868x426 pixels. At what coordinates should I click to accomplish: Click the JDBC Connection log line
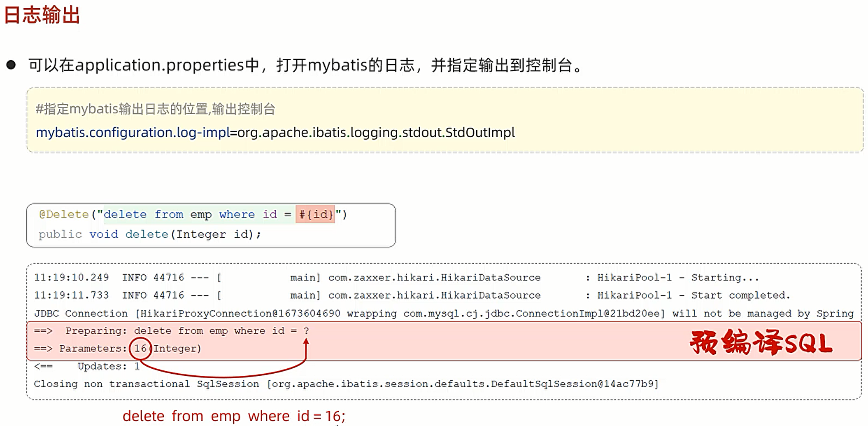coord(444,314)
